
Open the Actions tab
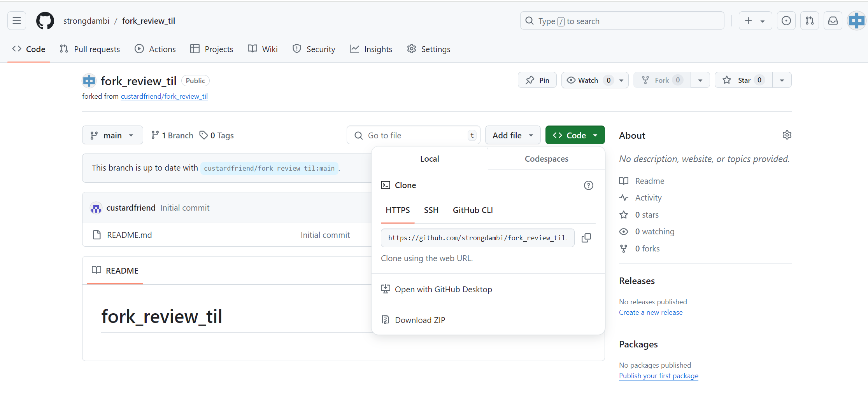[x=155, y=49]
